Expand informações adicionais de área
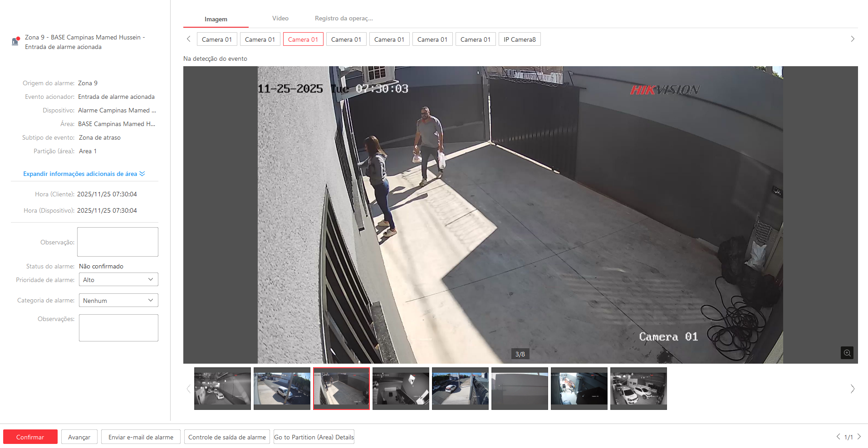The width and height of the screenshot is (868, 448). (84, 174)
